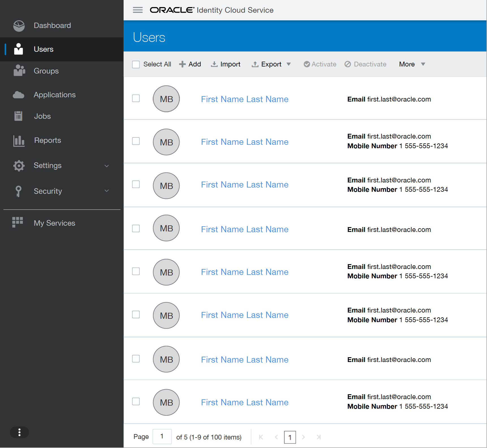The height and width of the screenshot is (448, 487).
Task: Open First Name Last Name link in last row
Action: click(x=245, y=402)
